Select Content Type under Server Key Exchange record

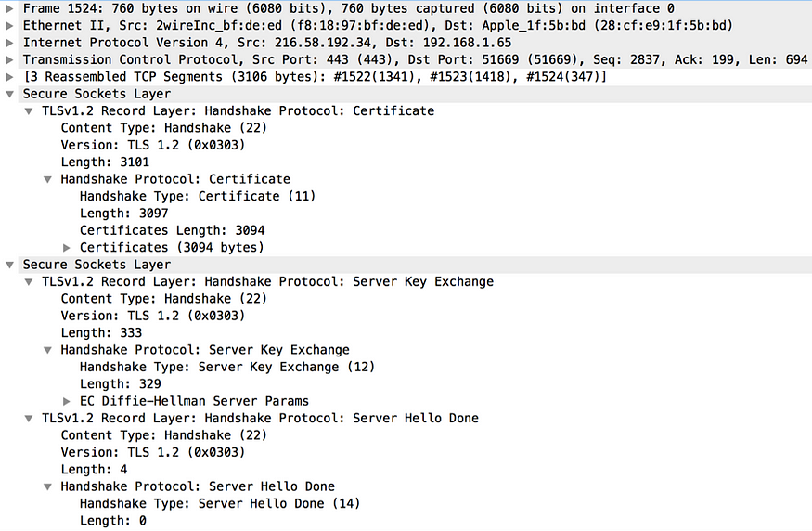pos(163,299)
